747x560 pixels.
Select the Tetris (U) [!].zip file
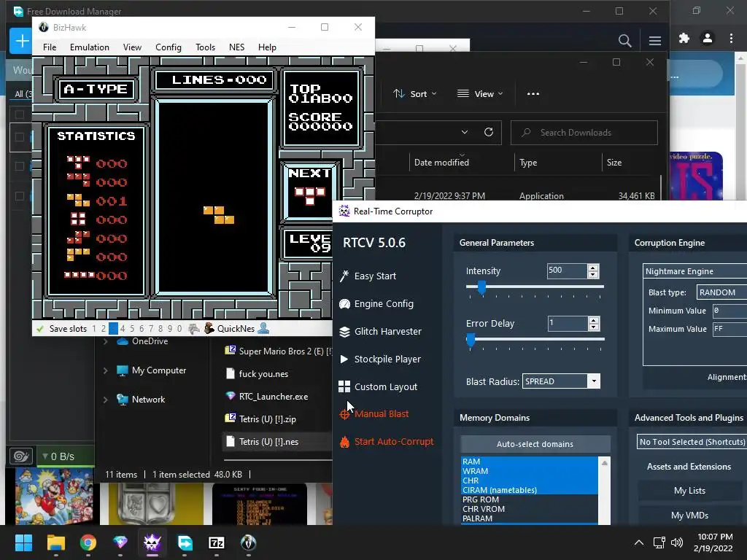(x=267, y=419)
